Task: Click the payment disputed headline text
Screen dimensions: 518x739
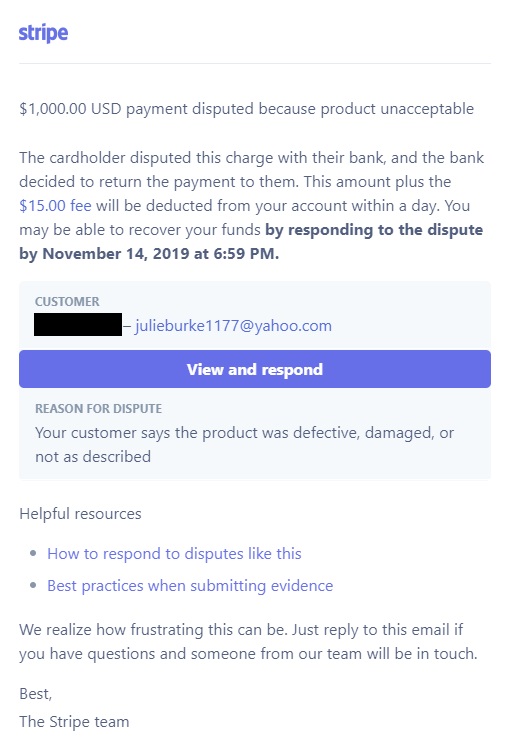Action: 247,109
